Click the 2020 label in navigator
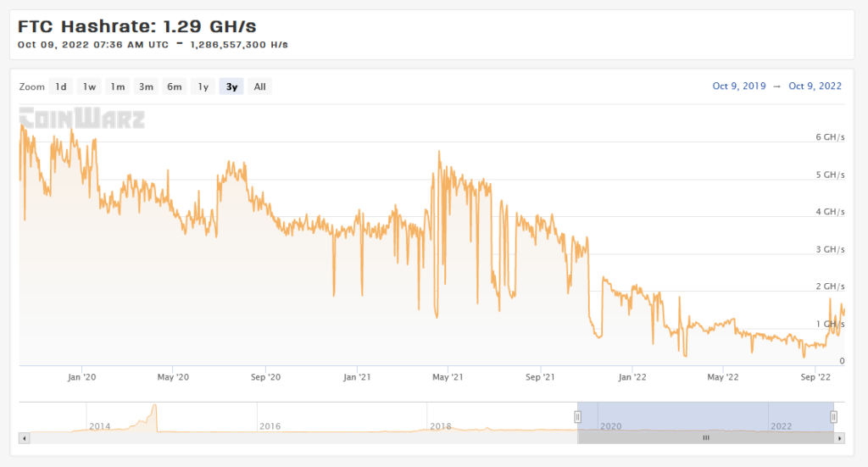This screenshot has width=868, height=467. 610,426
